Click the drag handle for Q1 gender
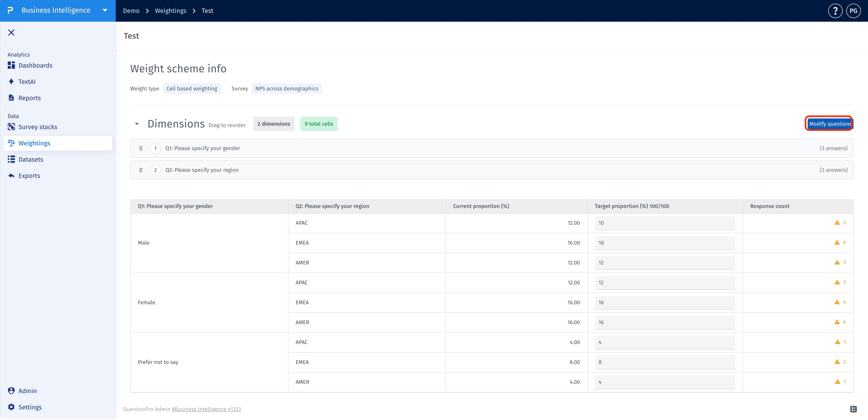Viewport: 868px width, 420px height. (x=141, y=148)
